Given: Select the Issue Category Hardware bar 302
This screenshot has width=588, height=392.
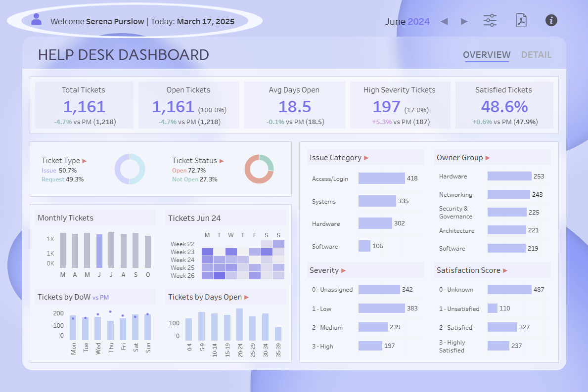Looking at the screenshot, I should click(375, 223).
